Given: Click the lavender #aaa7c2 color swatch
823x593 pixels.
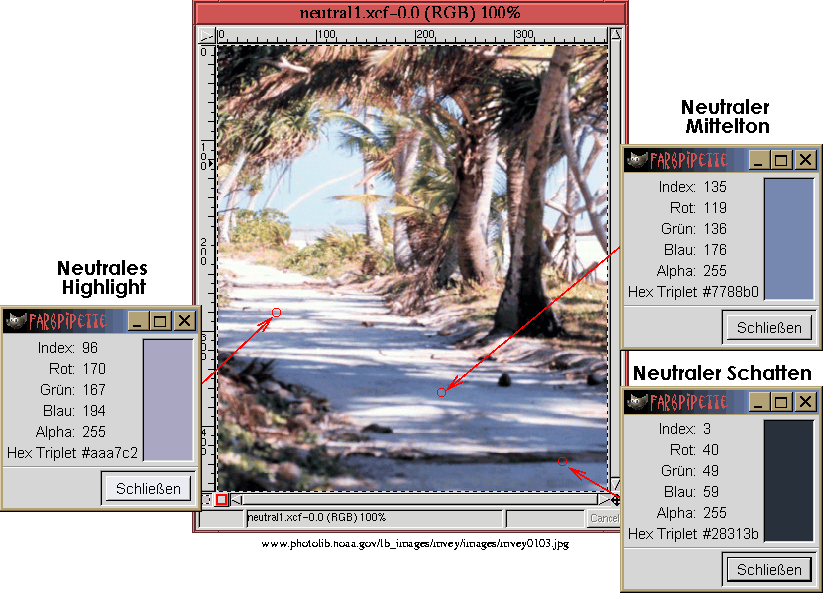Looking at the screenshot, I should click(168, 399).
